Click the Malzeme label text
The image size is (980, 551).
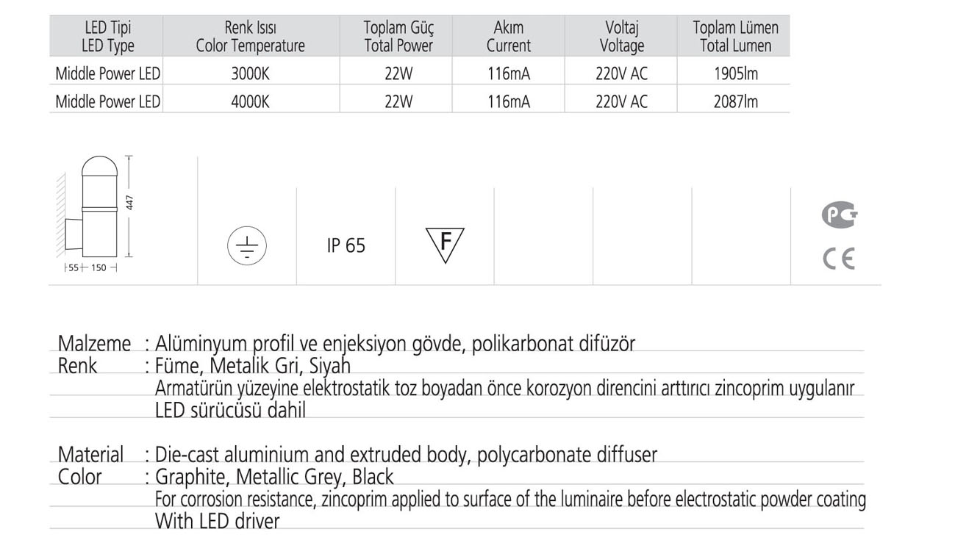[x=94, y=343]
